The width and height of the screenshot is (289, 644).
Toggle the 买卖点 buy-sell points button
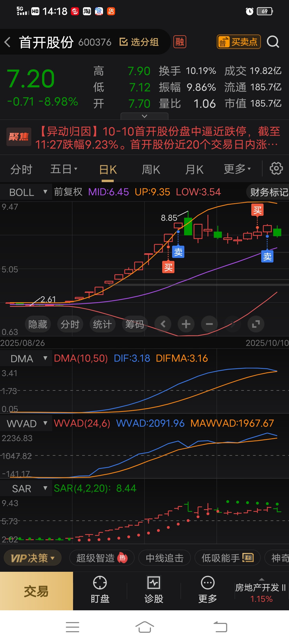[239, 42]
